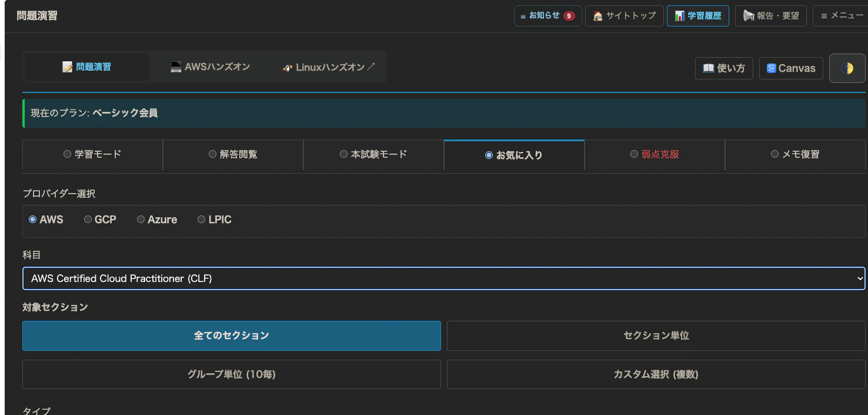Click the megaphone icon beside 報告・要望
This screenshot has width=868, height=415.
pos(749,16)
